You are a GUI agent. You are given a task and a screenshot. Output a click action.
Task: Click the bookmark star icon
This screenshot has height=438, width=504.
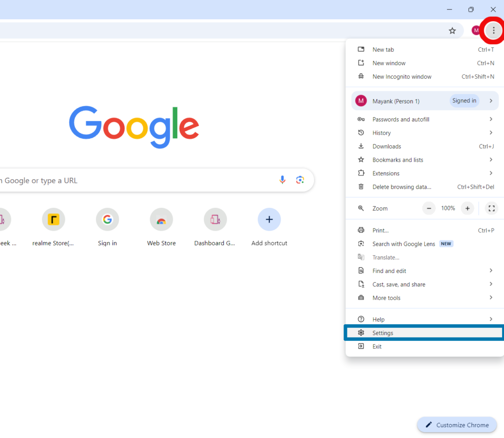click(452, 31)
